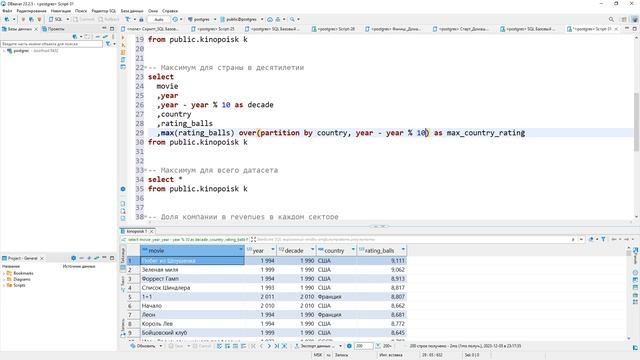The width and height of the screenshot is (640, 360).
Task: Open the country column header dropdown
Action: coord(353,250)
